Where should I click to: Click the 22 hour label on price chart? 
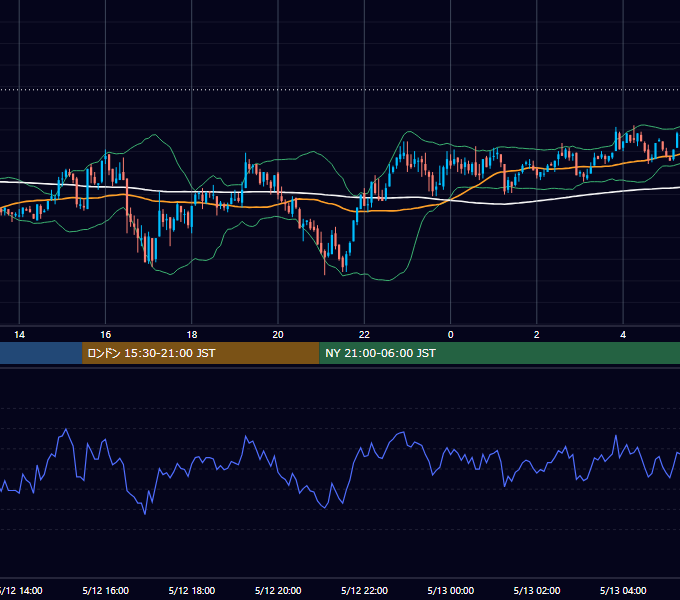coord(364,335)
